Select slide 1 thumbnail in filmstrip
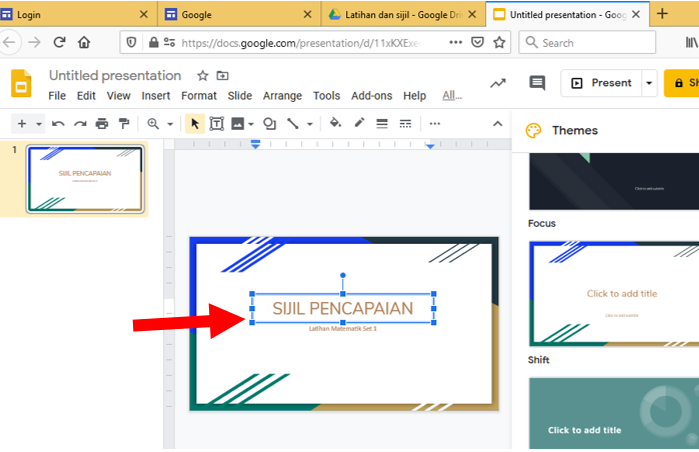The width and height of the screenshot is (699, 452). pyautogui.click(x=85, y=179)
